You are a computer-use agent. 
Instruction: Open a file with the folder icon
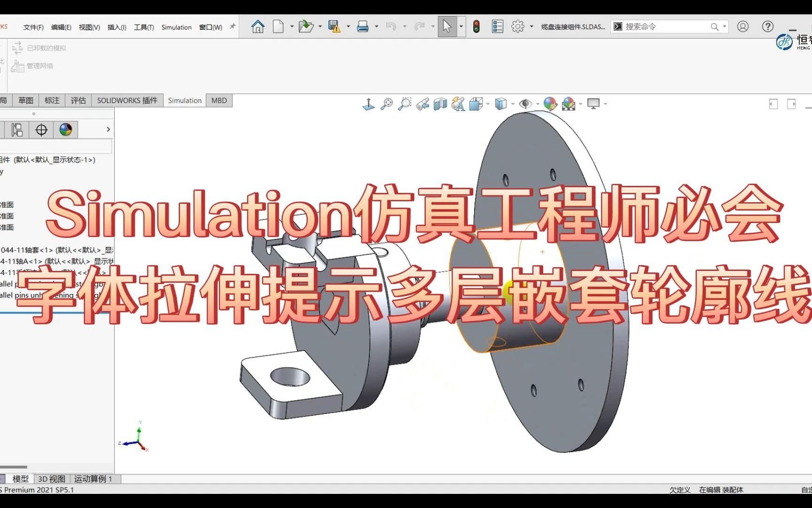[306, 26]
